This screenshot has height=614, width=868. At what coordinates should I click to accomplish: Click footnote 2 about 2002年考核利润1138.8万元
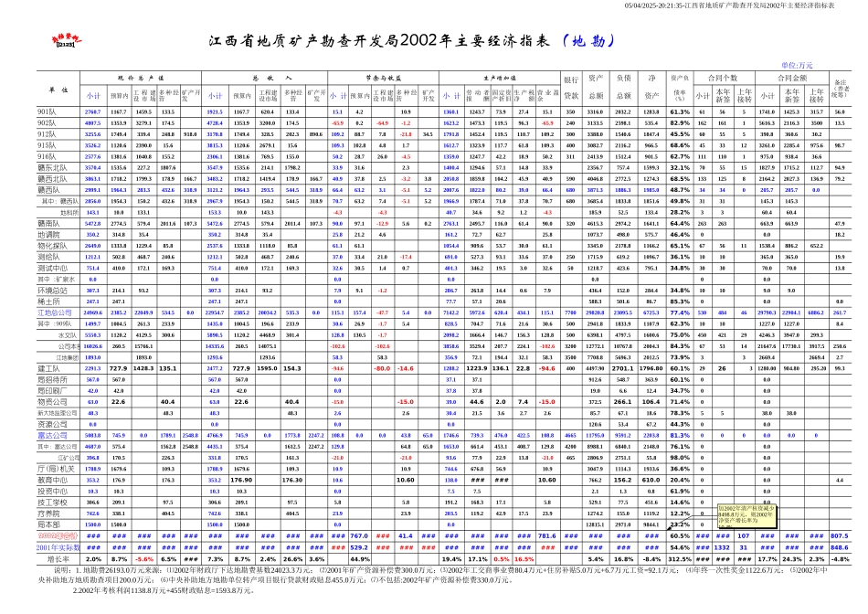(164, 591)
